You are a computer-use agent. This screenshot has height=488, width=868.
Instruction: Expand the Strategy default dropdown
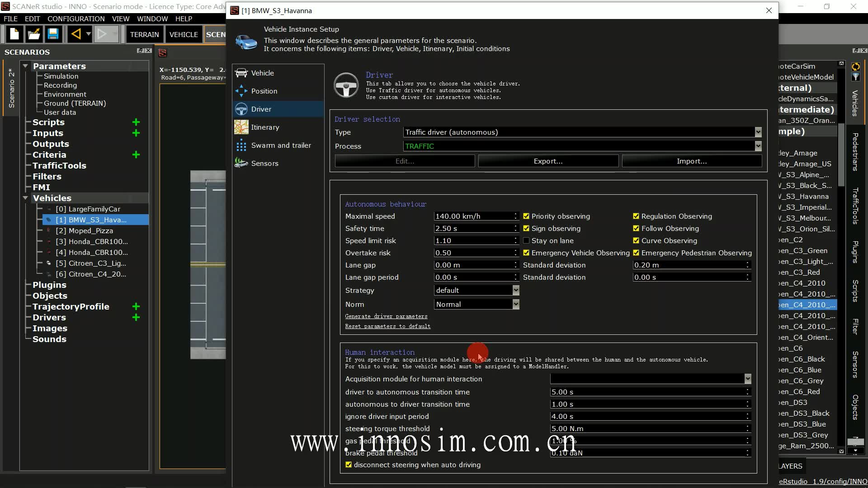pyautogui.click(x=516, y=291)
